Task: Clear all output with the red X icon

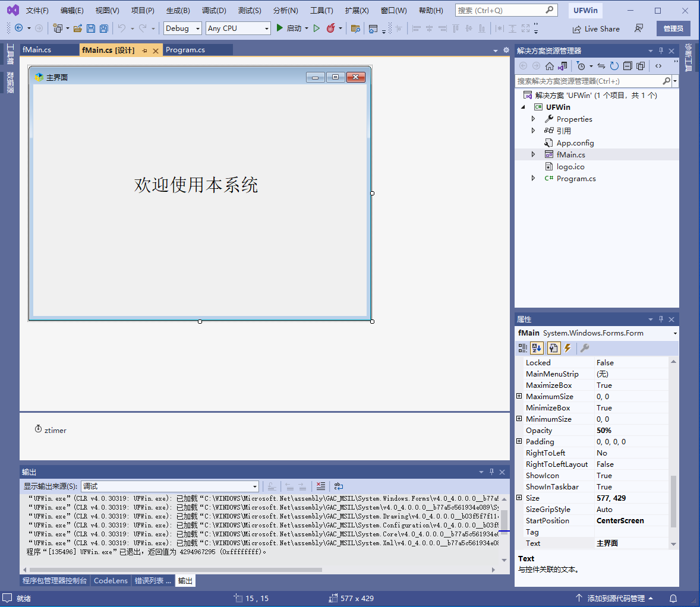Action: [x=320, y=486]
